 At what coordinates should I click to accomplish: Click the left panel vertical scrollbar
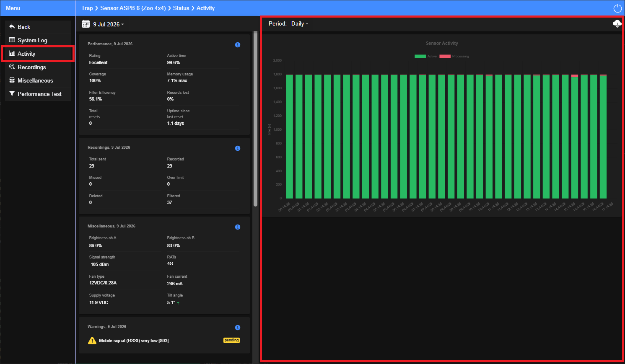pyautogui.click(x=255, y=119)
